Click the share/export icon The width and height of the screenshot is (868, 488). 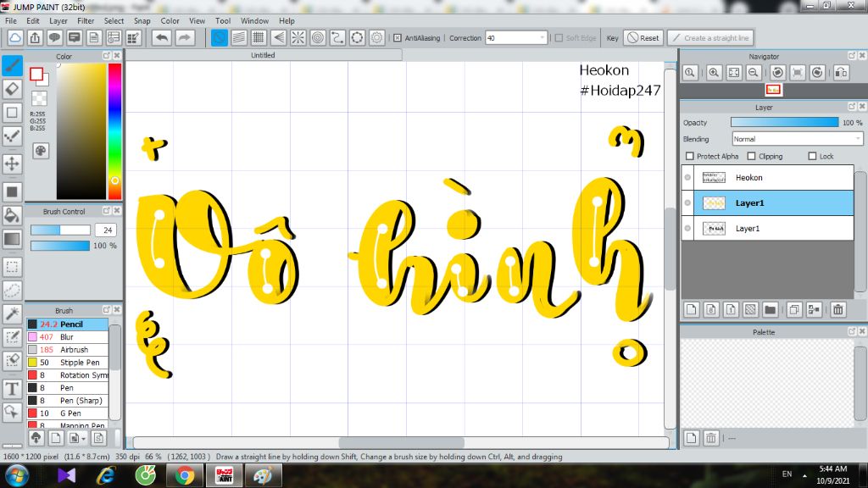pos(35,37)
